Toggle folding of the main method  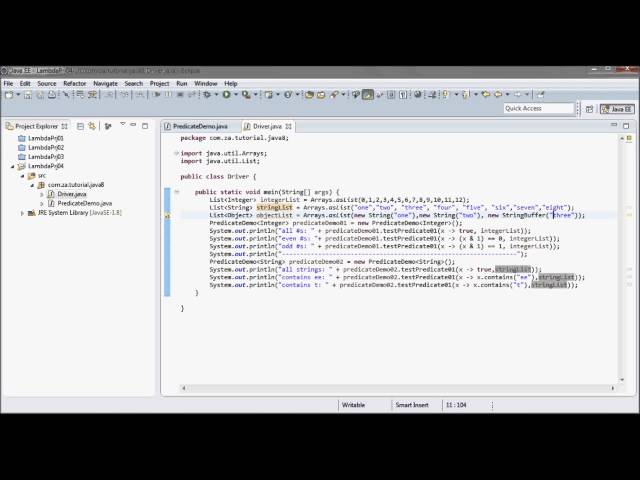click(176, 191)
